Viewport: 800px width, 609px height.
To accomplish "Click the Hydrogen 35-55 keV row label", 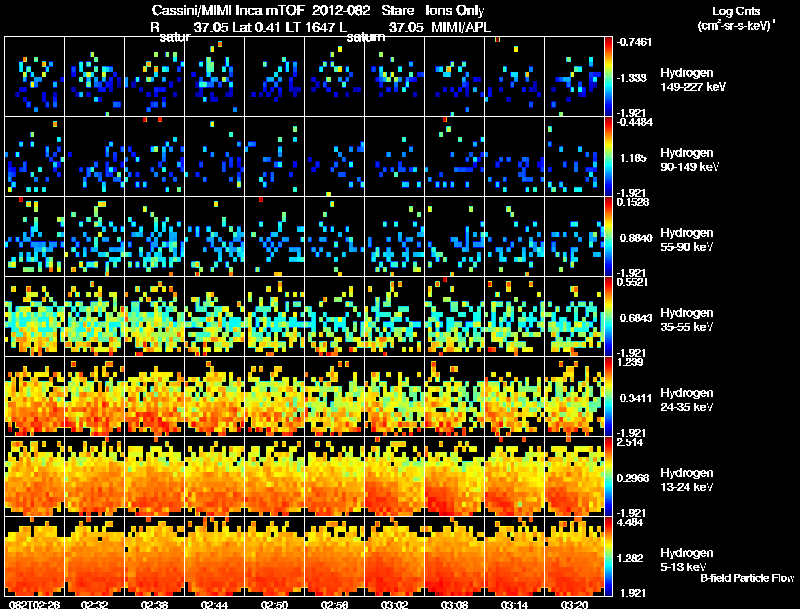I will tap(686, 320).
